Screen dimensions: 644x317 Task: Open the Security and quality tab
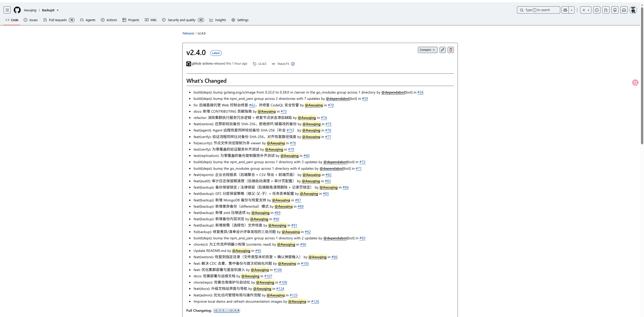click(183, 20)
